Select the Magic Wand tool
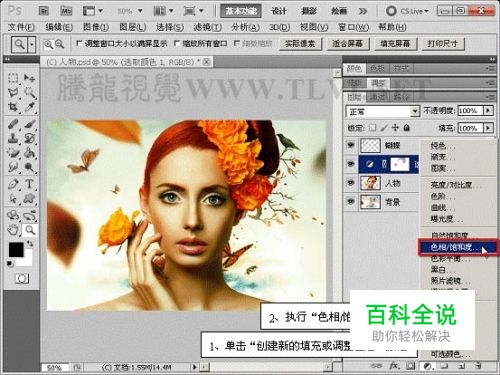The width and height of the screenshot is (500, 375). 29,93
